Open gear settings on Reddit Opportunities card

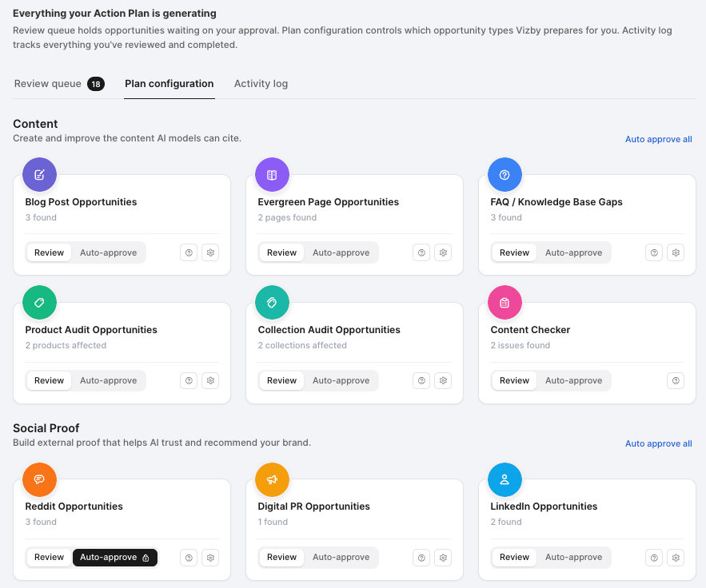210,558
